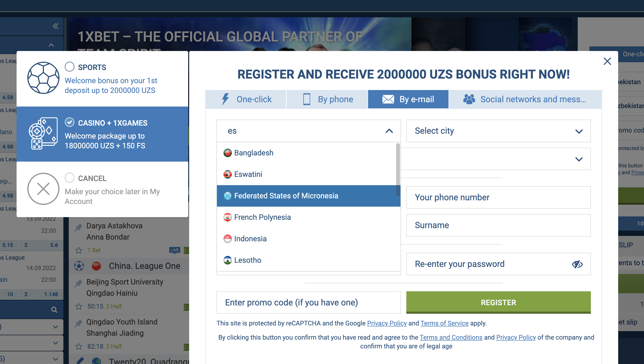Viewport: 644px width, 364px height.
Task: Collapse the sidebar with double-chevron icon
Action: point(56,26)
